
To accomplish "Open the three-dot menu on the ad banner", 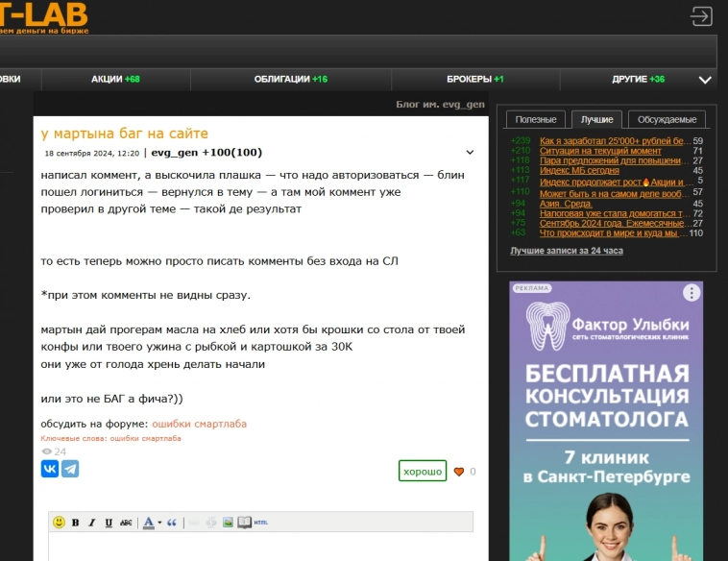I will [x=692, y=293].
